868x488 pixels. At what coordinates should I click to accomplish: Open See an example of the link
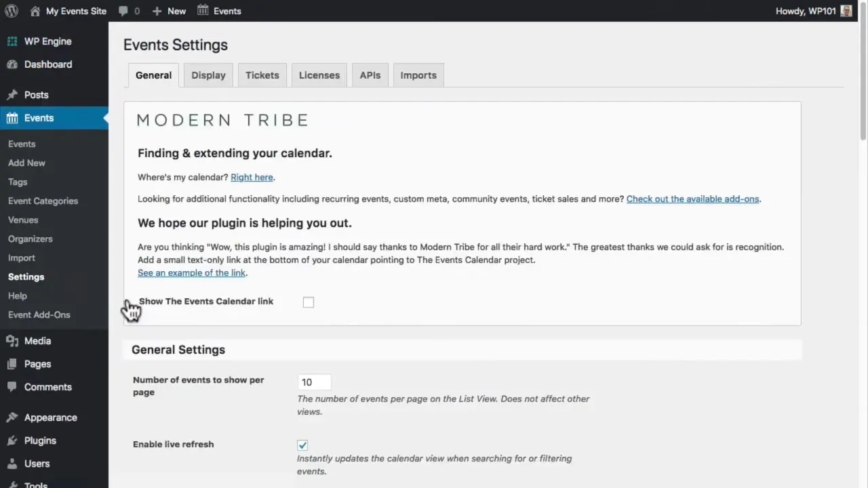pyautogui.click(x=192, y=272)
